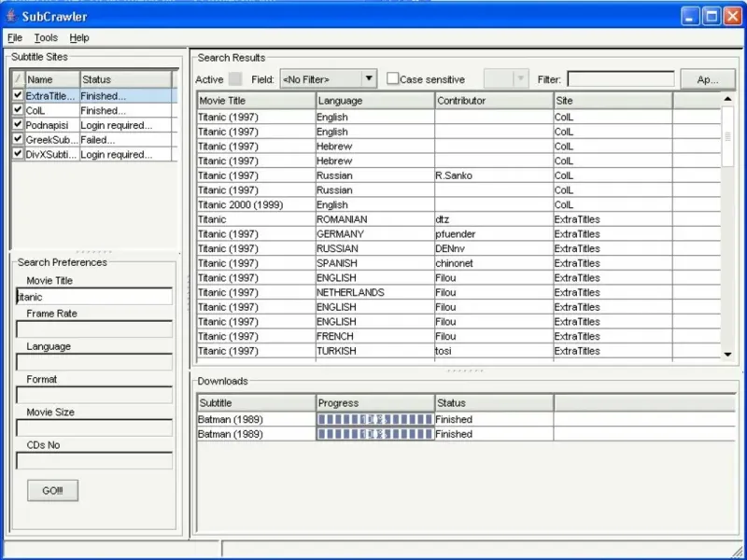Viewport: 747px width, 560px height.
Task: Click the divider grip between Results and Downloads
Action: (465, 370)
